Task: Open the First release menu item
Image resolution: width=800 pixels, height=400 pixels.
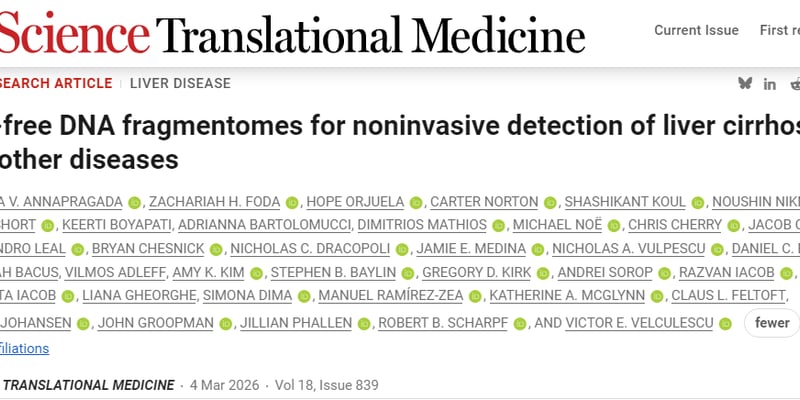Action: tap(780, 30)
